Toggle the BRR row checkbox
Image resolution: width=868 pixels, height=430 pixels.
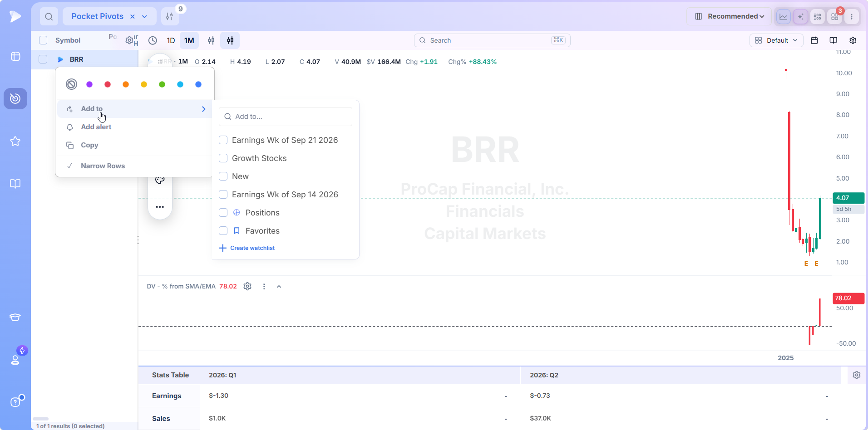(x=43, y=59)
